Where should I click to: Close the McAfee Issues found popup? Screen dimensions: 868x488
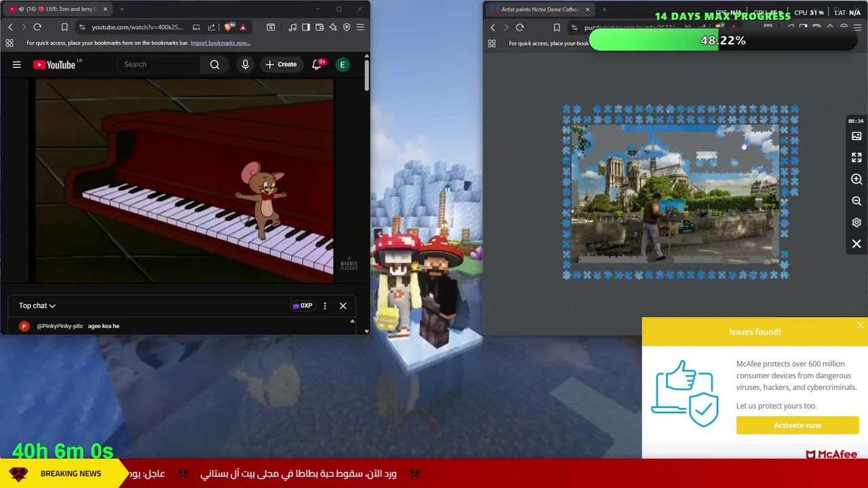860,325
